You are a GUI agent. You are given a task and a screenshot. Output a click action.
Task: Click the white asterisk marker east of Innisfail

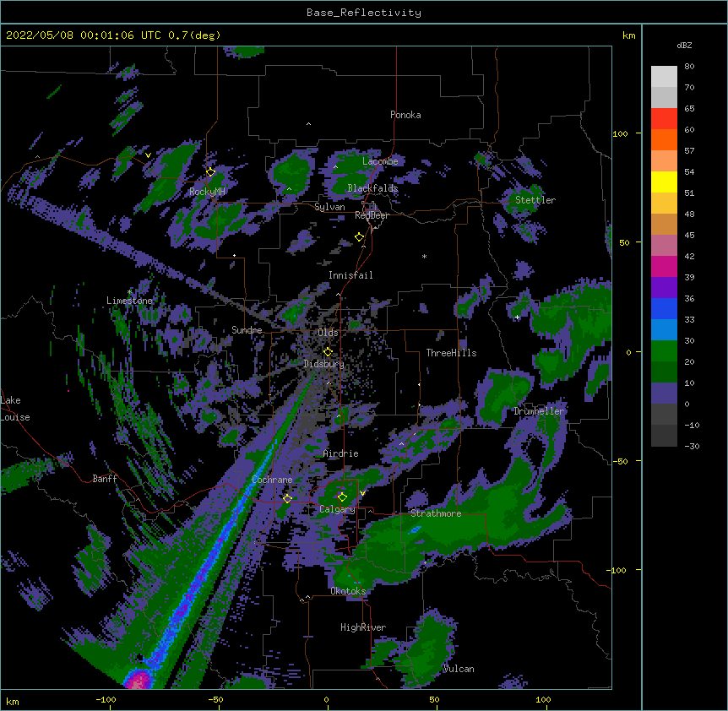424,256
